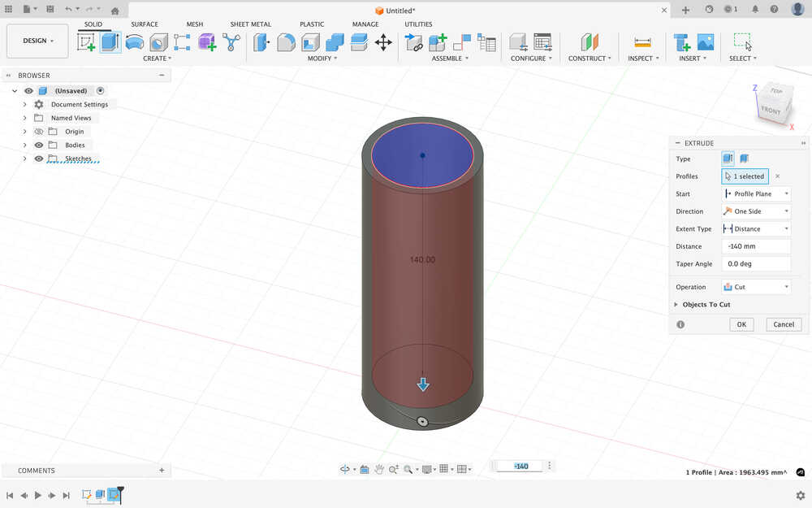Image resolution: width=812 pixels, height=508 pixels.
Task: Click the Distance input field
Action: point(755,246)
